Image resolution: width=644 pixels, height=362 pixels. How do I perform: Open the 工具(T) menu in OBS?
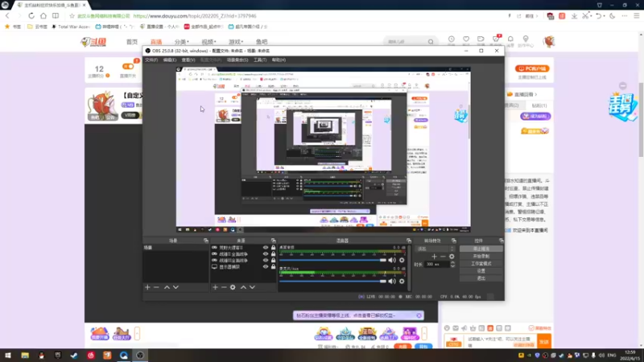pyautogui.click(x=260, y=60)
